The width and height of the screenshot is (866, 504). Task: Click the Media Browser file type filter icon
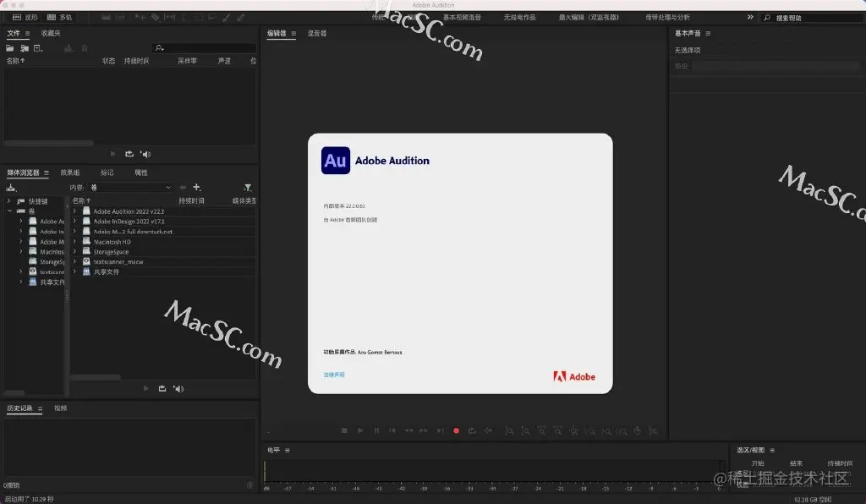pos(248,188)
